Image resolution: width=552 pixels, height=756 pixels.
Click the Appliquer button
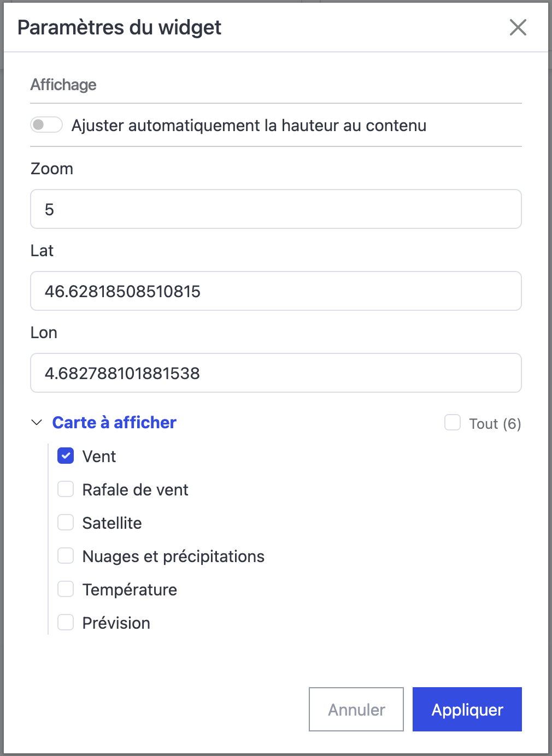467,710
